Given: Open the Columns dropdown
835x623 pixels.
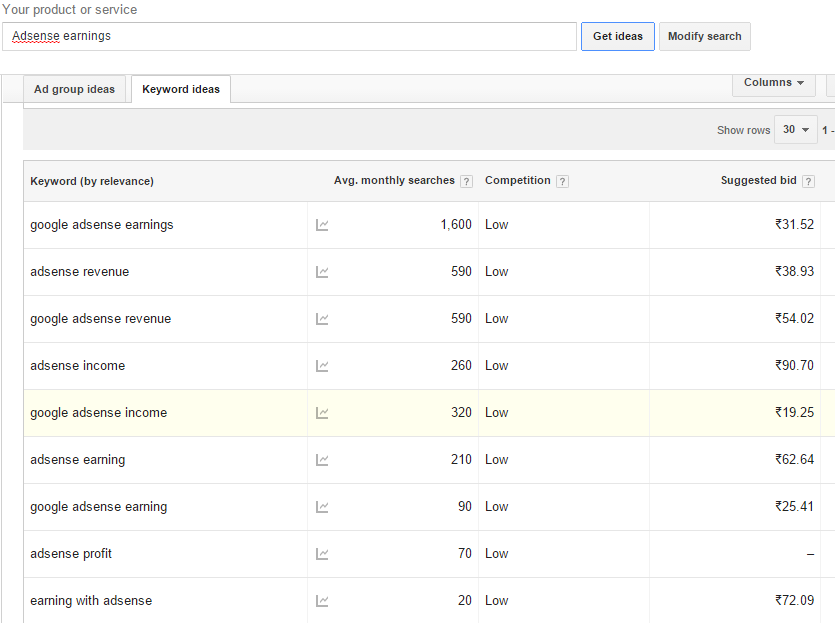Looking at the screenshot, I should pyautogui.click(x=774, y=83).
